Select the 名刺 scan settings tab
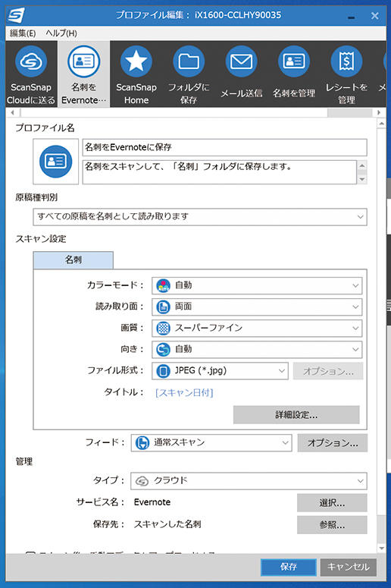This screenshot has width=391, height=588. pos(74,260)
